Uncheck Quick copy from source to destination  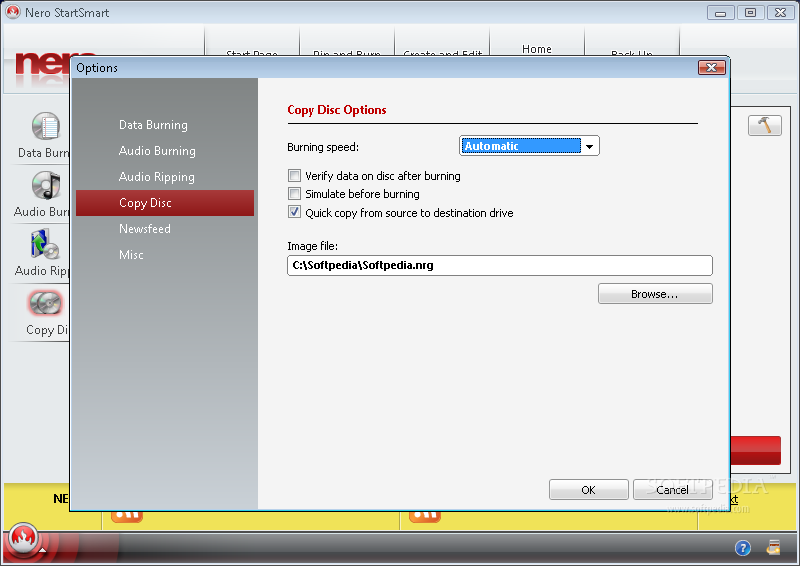tap(294, 212)
